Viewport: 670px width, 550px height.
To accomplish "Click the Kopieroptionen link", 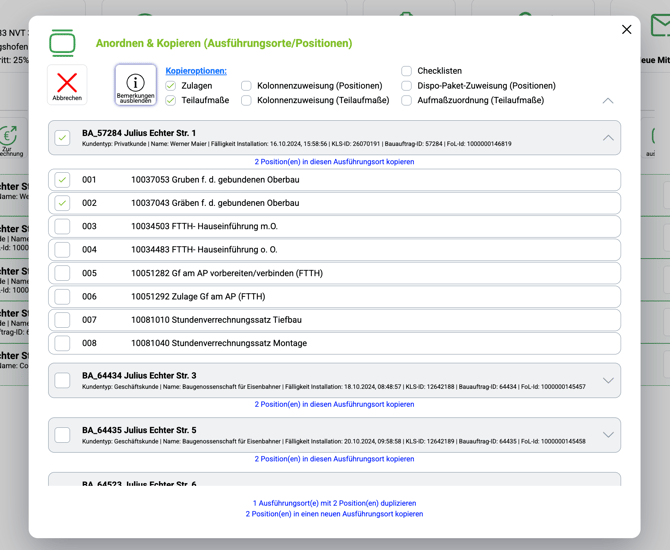I will click(196, 71).
